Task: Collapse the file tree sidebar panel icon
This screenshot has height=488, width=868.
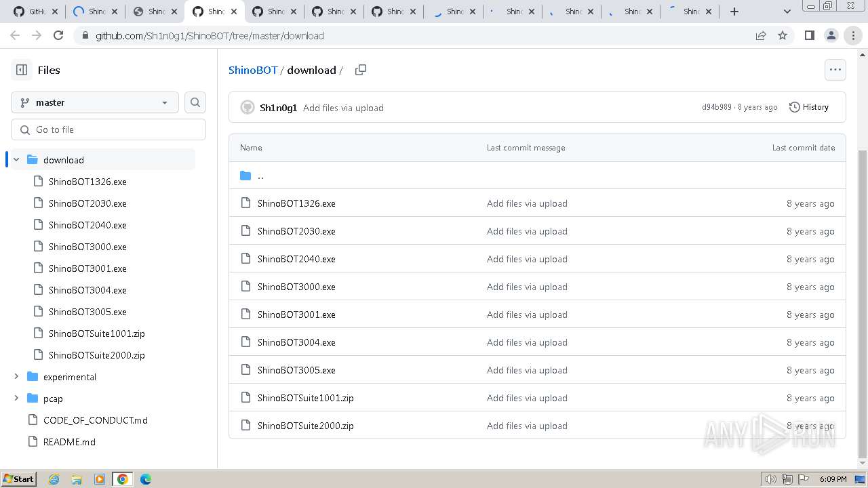Action: [x=22, y=70]
